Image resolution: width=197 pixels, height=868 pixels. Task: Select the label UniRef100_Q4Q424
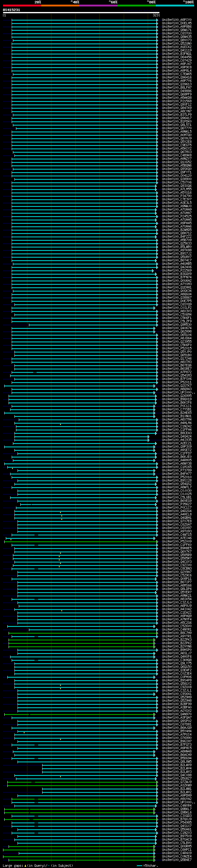pyautogui.click(x=177, y=436)
